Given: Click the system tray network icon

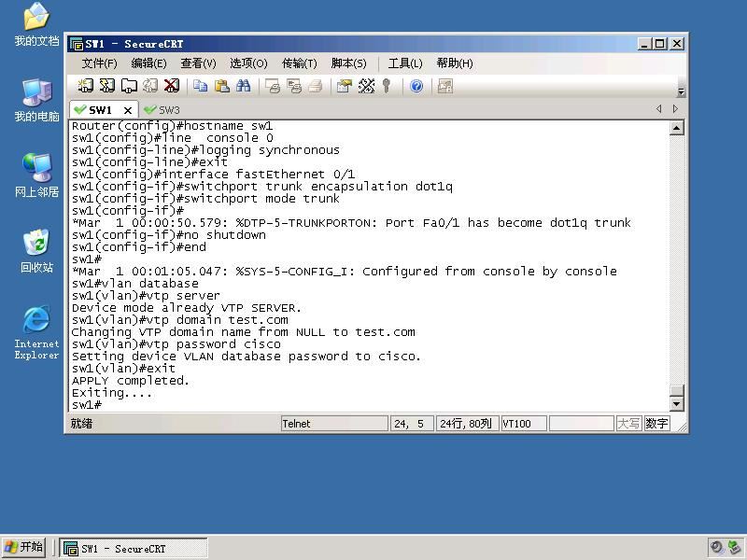Looking at the screenshot, I should [x=734, y=548].
